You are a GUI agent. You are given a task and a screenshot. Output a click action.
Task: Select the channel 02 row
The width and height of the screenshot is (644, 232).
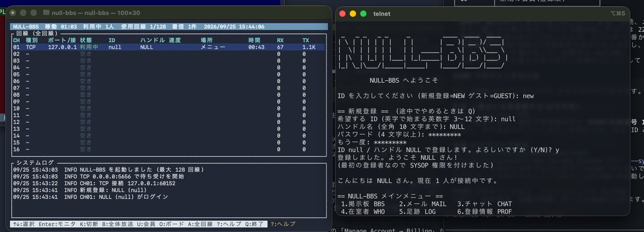coord(169,54)
